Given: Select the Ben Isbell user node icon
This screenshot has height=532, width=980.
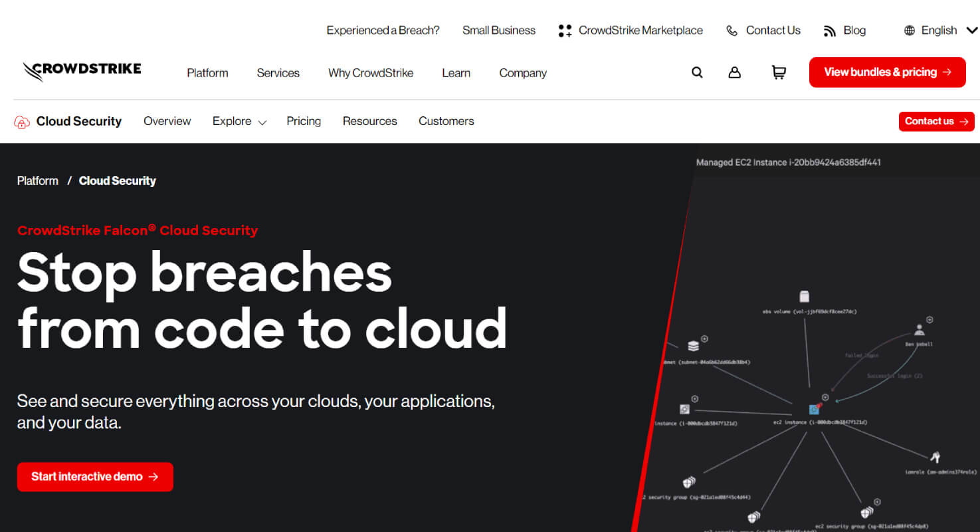Looking at the screenshot, I should (919, 330).
